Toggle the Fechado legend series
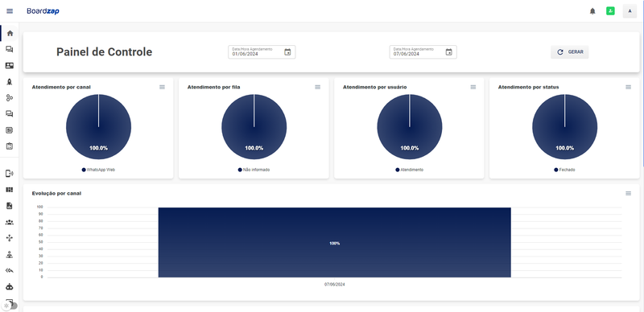This screenshot has width=644, height=312. pos(565,170)
